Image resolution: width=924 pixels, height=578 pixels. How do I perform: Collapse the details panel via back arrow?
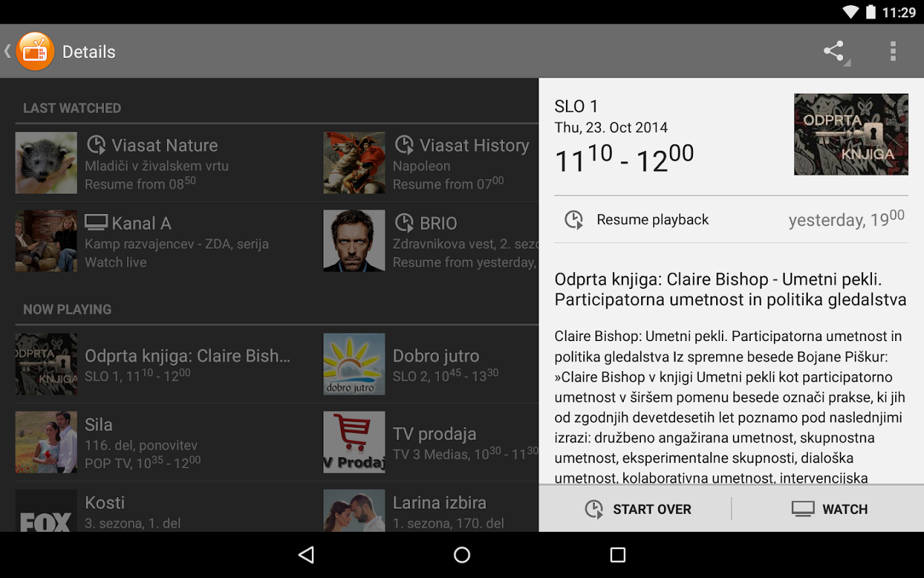click(x=6, y=50)
